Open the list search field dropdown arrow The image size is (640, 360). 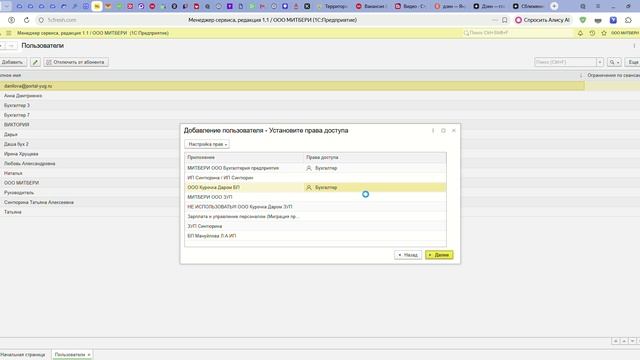[600, 62]
